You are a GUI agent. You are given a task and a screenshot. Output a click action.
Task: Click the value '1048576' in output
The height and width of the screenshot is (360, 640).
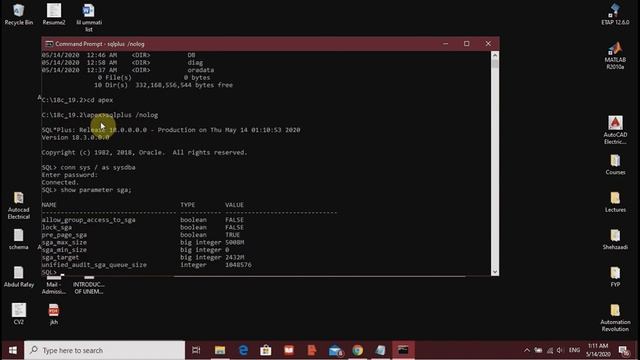coord(238,265)
